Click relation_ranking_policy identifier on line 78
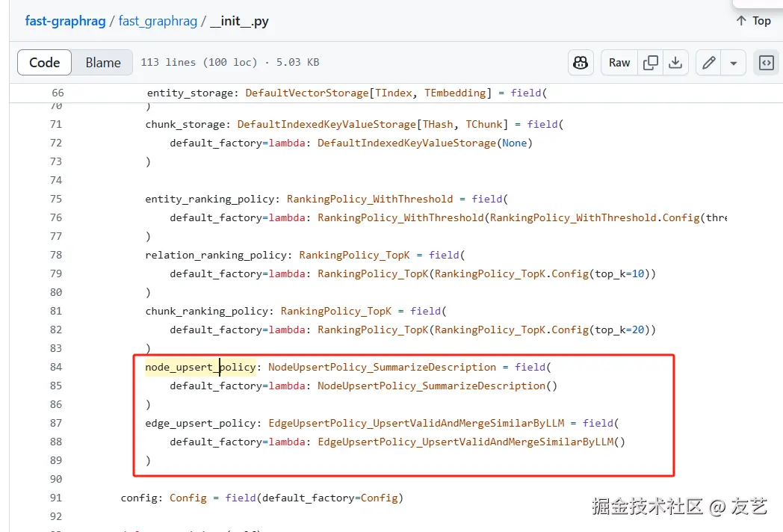The height and width of the screenshot is (532, 783). point(216,255)
